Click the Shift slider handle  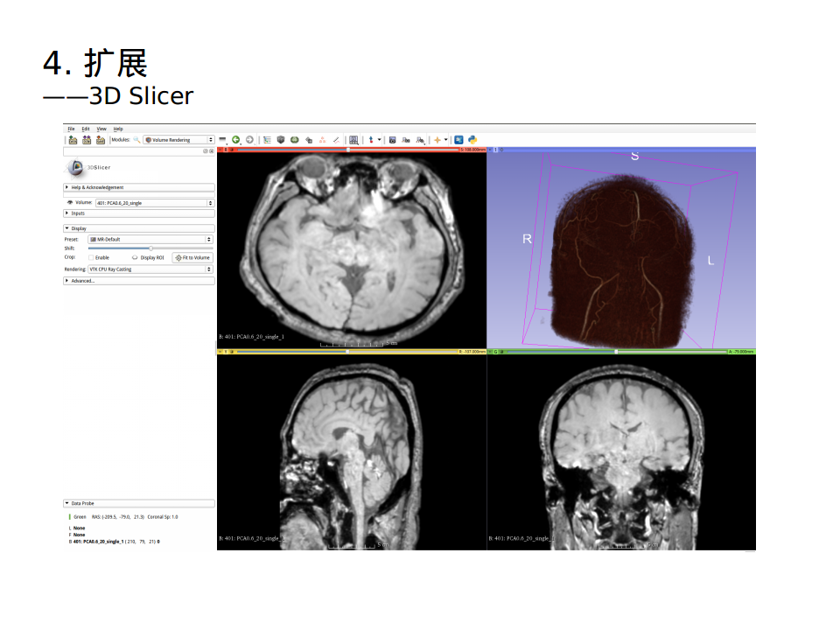[x=151, y=248]
